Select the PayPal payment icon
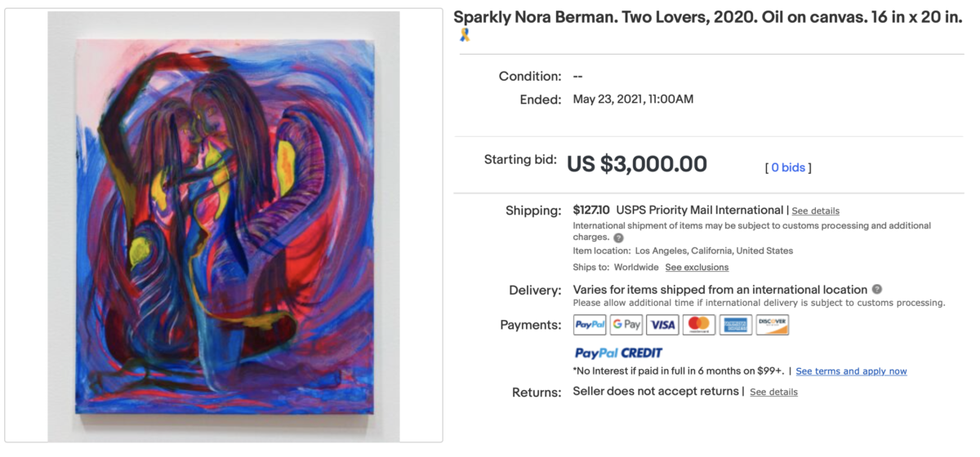 [590, 325]
